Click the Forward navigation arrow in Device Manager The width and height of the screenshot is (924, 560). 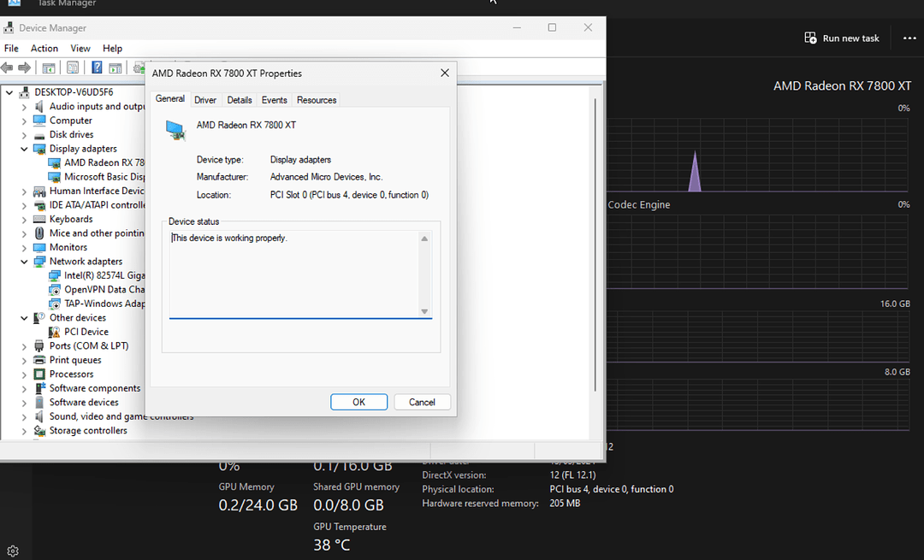pyautogui.click(x=24, y=68)
